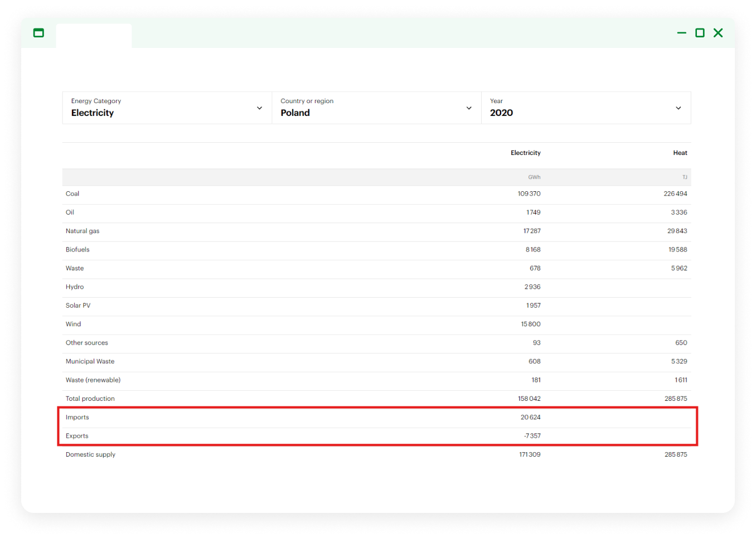Screen dimensions: 756x538
Task: Click the Hydro electricity value 2 936
Action: pyautogui.click(x=532, y=287)
